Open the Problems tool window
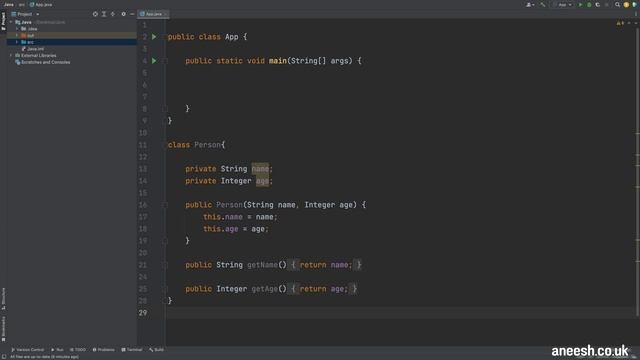Screen dimensions: 640x360 click(104, 350)
